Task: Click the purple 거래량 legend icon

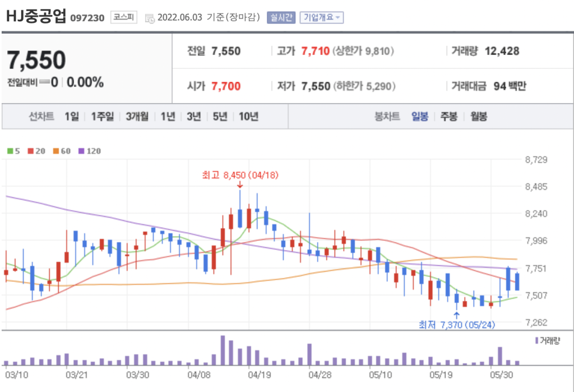Action: pos(537,340)
